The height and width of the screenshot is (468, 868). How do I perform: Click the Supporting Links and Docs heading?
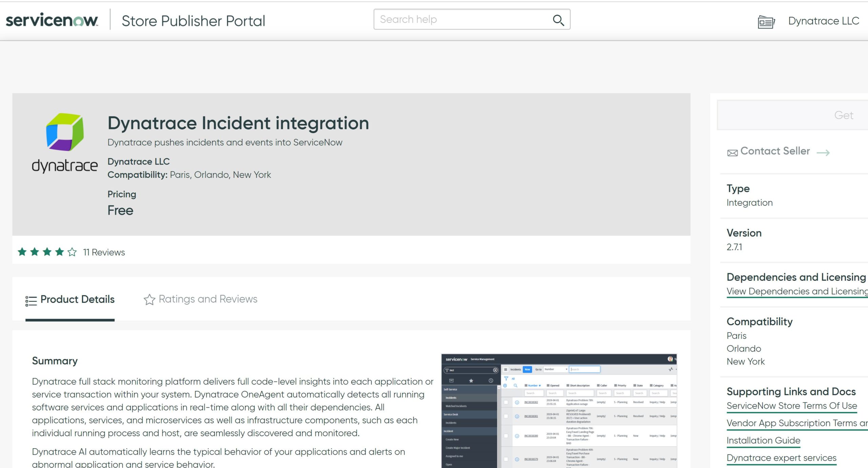pyautogui.click(x=791, y=392)
